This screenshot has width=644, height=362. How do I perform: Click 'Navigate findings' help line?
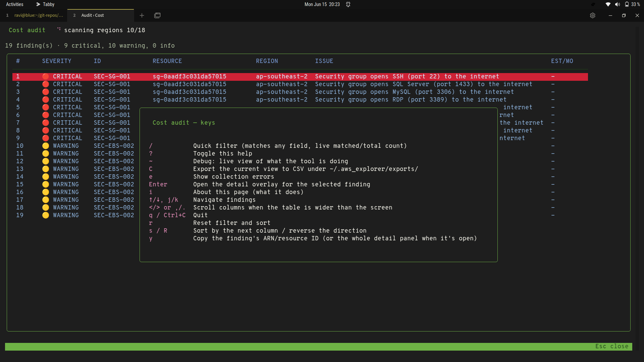coord(224,200)
